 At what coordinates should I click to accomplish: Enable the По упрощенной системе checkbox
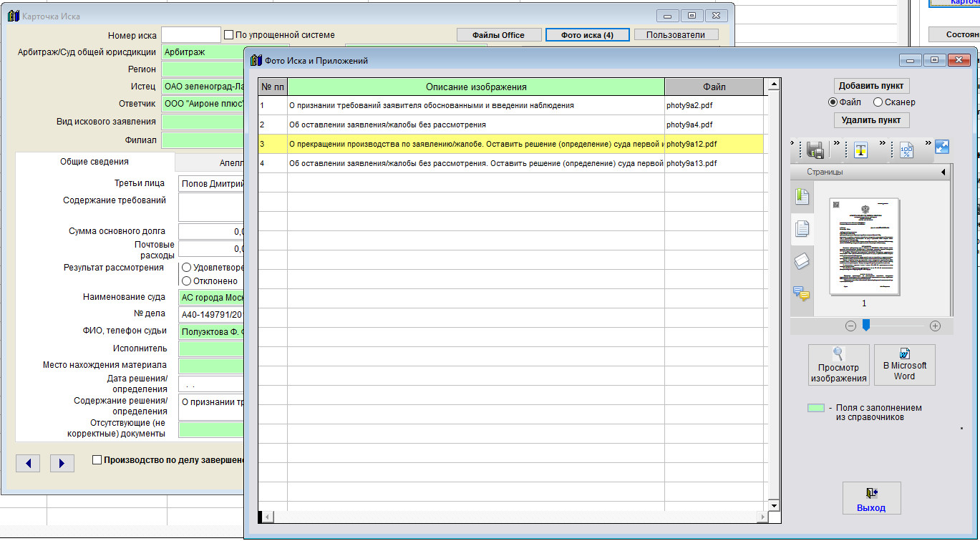pos(229,35)
